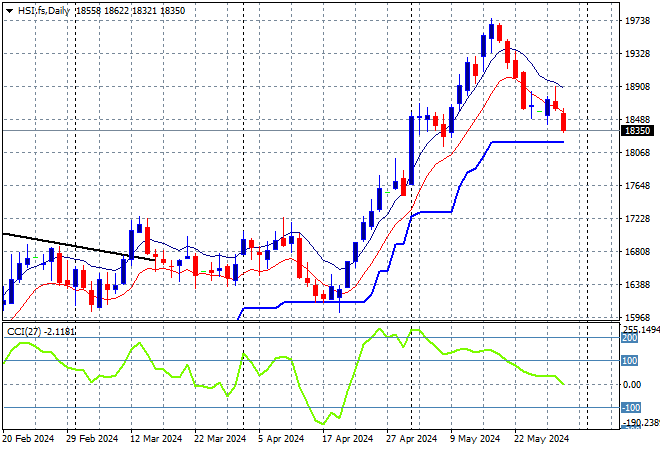Click the 17 Apr 2024 date marker
This screenshot has height=450, width=660.
(x=350, y=438)
